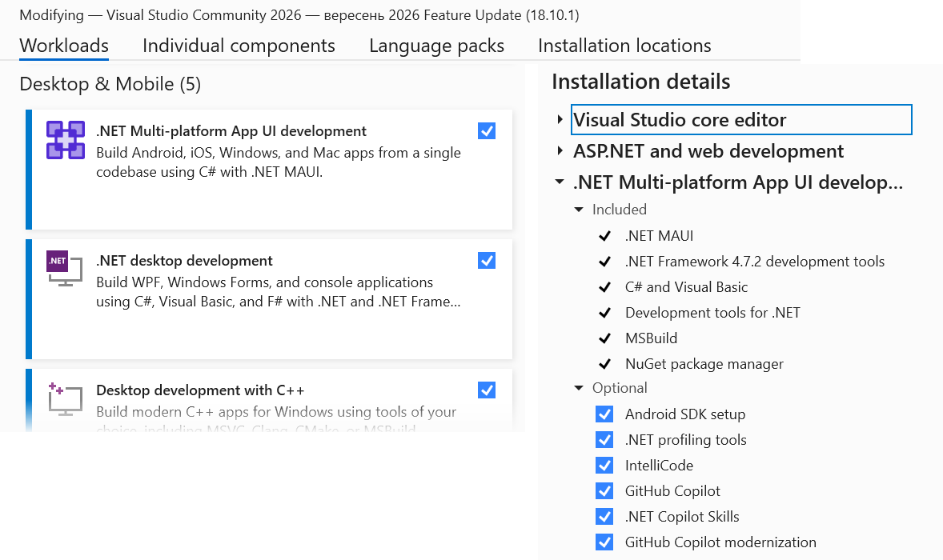
Task: Disable the .NET Copilot Skills option
Action: tap(604, 517)
